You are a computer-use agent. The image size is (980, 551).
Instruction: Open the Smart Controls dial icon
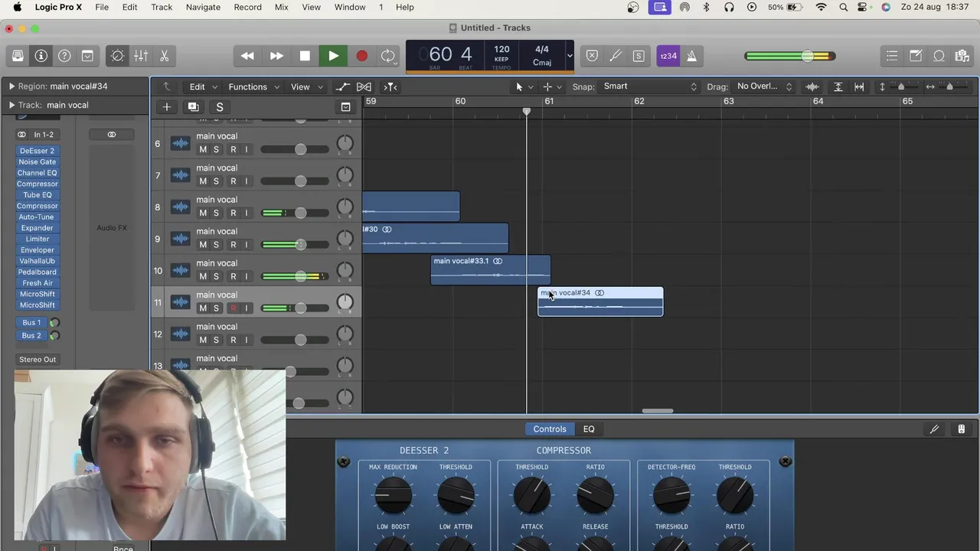(118, 56)
